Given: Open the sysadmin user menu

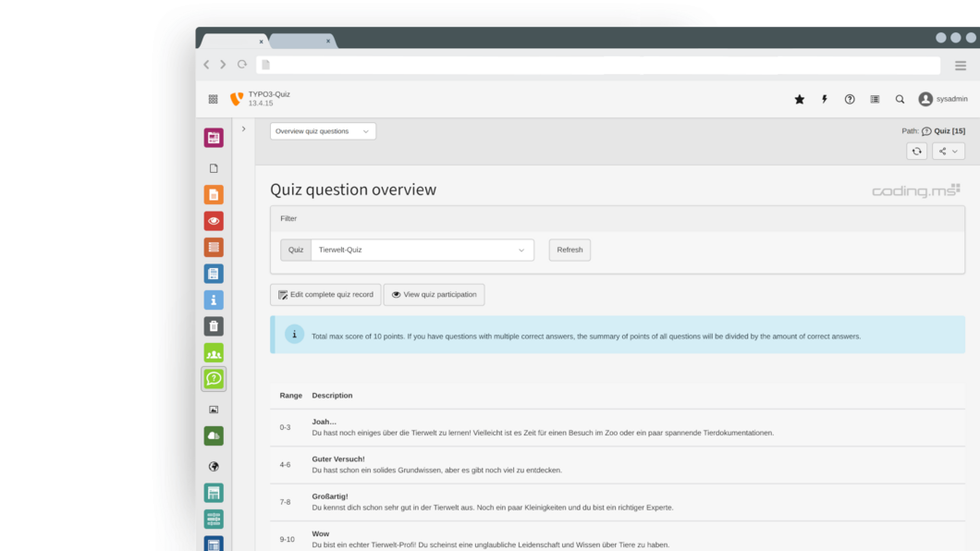Looking at the screenshot, I should 942,99.
